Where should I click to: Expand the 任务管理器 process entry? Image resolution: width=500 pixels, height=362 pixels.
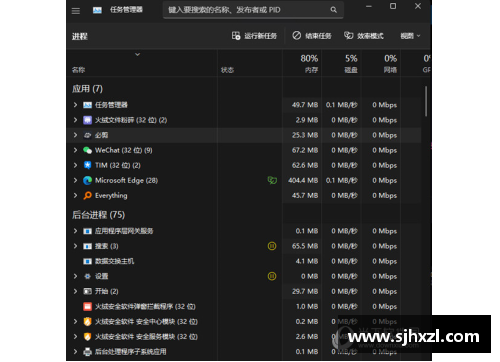pyautogui.click(x=75, y=105)
